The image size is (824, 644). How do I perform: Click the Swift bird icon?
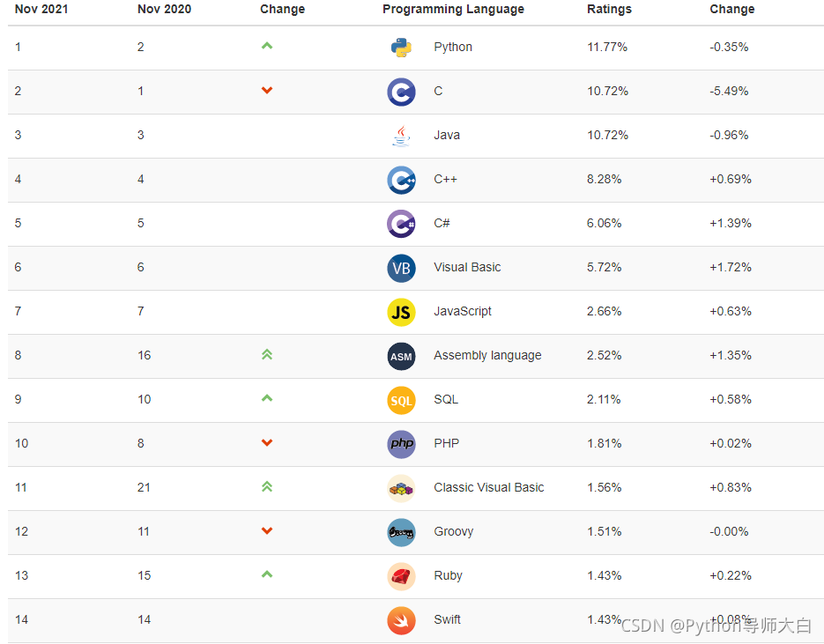pos(401,620)
